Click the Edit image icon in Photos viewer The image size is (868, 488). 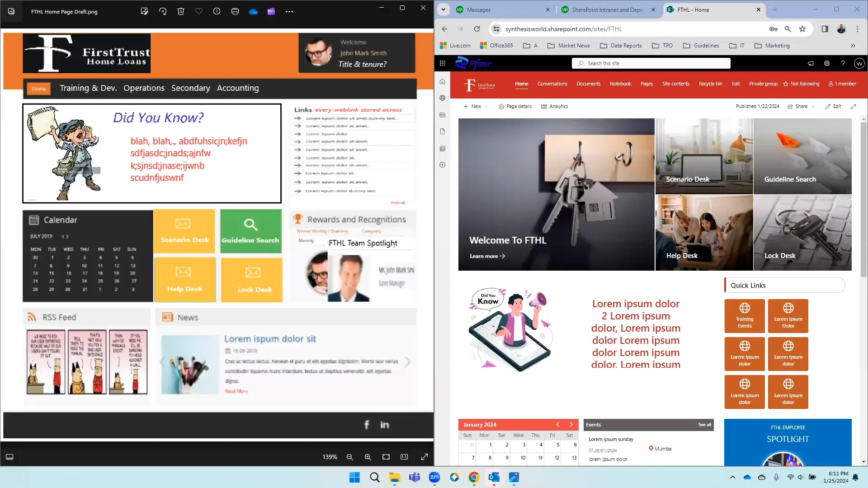144,11
